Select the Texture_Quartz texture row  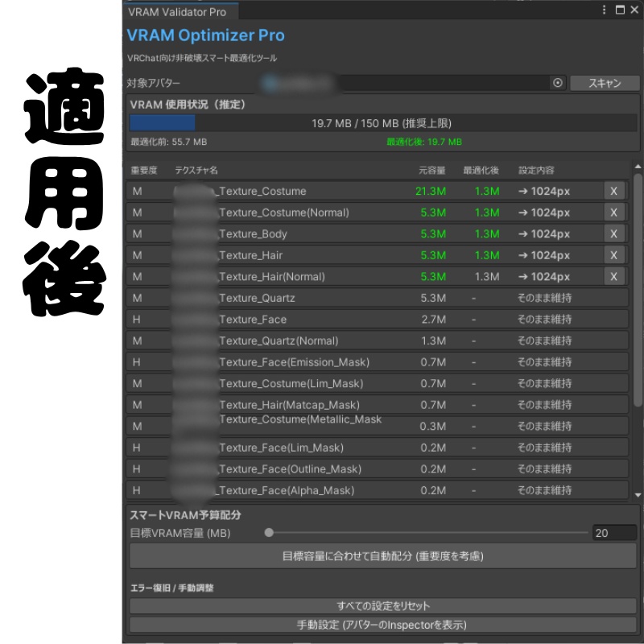point(322,297)
